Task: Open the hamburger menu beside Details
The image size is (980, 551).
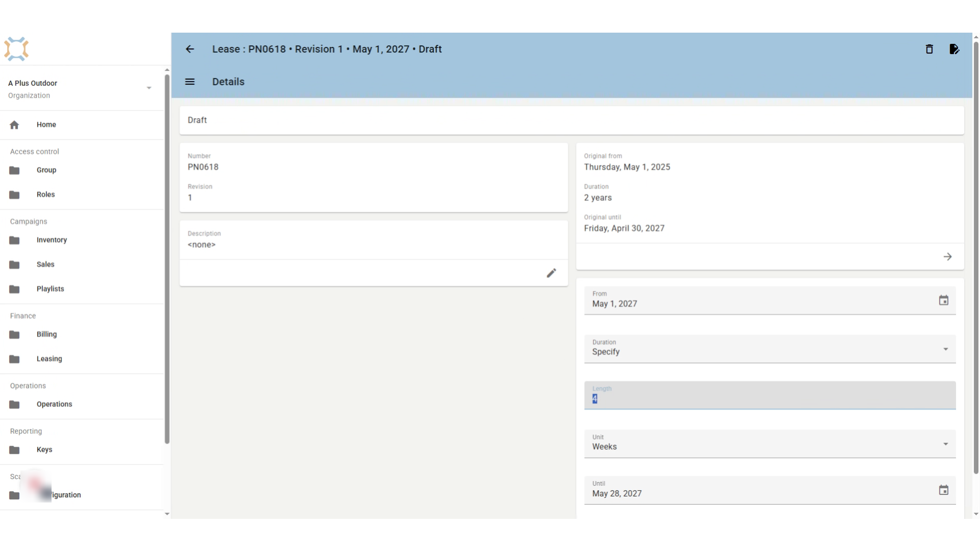Action: point(190,82)
